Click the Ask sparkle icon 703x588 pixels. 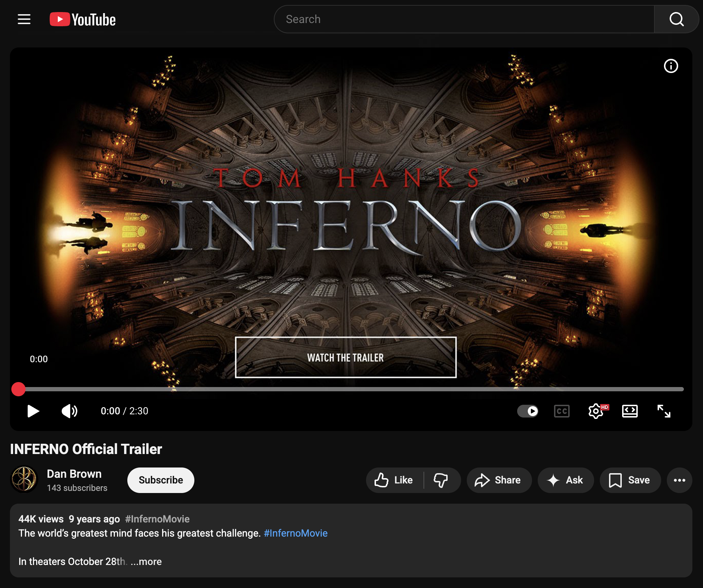click(x=552, y=480)
